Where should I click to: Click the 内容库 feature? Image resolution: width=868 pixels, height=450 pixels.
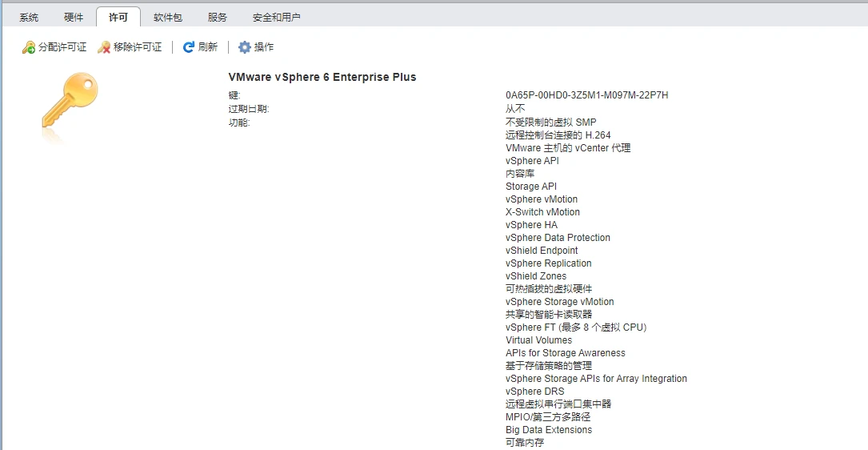(520, 174)
